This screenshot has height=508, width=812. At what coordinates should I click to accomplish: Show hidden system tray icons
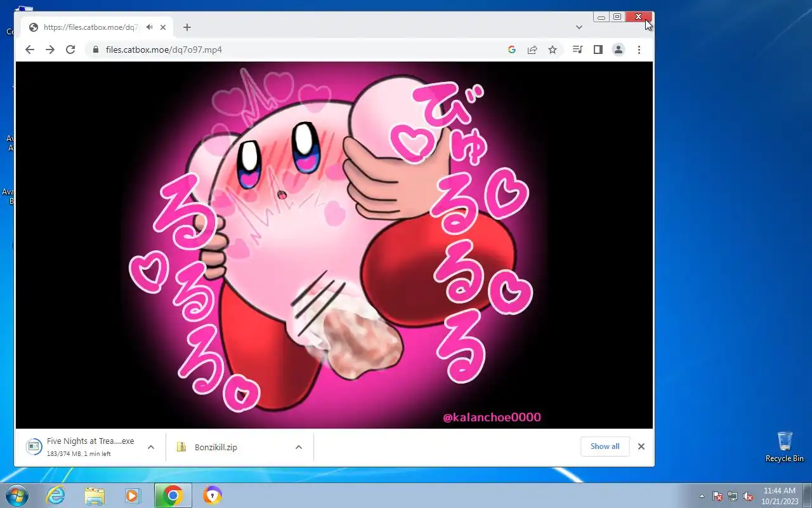coord(702,496)
